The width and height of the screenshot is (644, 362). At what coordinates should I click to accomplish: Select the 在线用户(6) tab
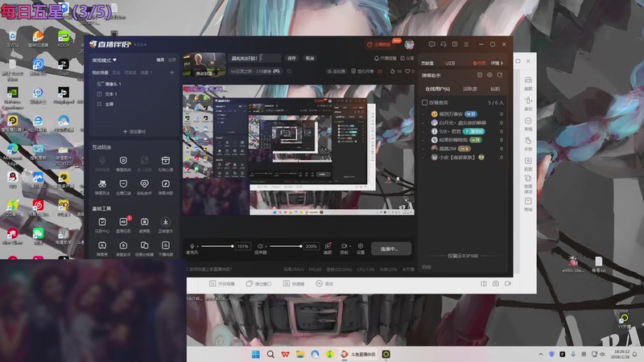pyautogui.click(x=437, y=88)
